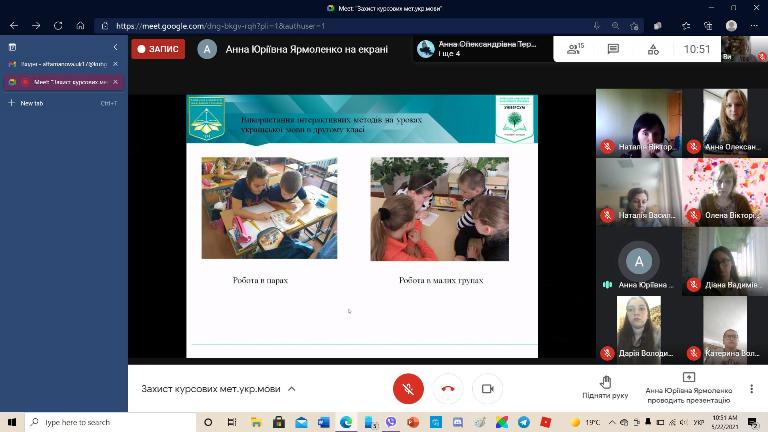Open the chat messages panel

613,49
